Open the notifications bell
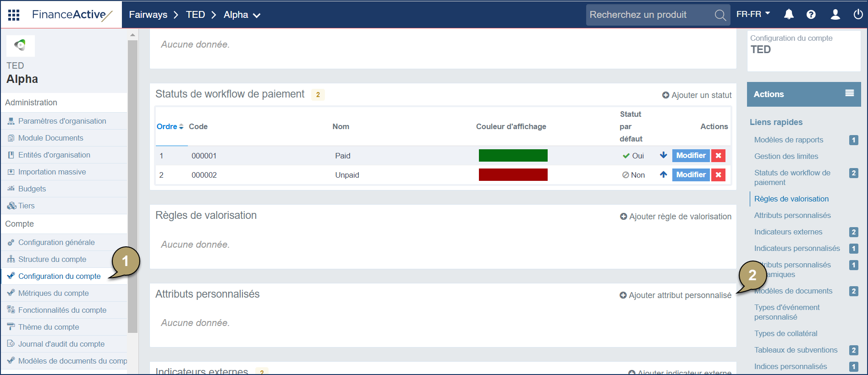Viewport: 868px width, 375px height. tap(789, 15)
